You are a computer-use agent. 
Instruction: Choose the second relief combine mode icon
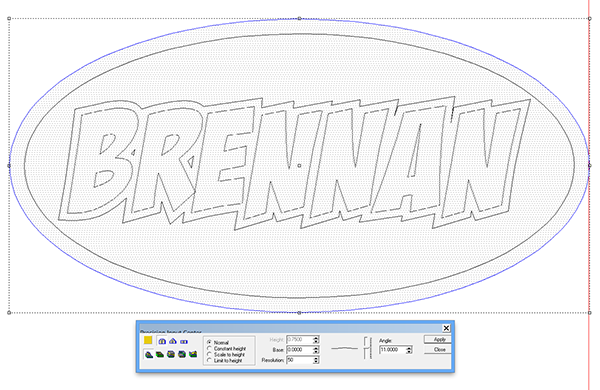point(160,354)
